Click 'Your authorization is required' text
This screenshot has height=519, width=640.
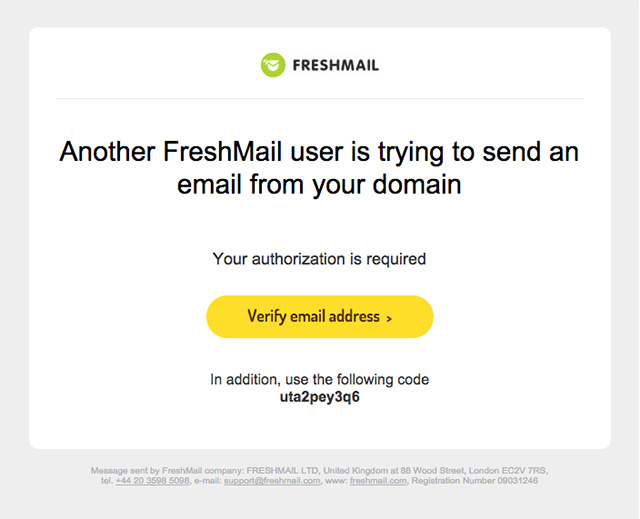(x=319, y=259)
